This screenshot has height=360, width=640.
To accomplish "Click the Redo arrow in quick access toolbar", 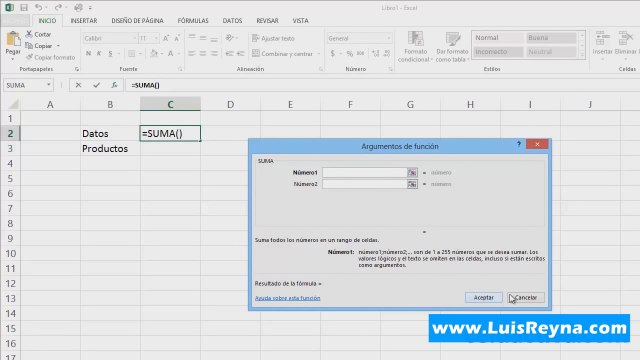I will point(58,7).
